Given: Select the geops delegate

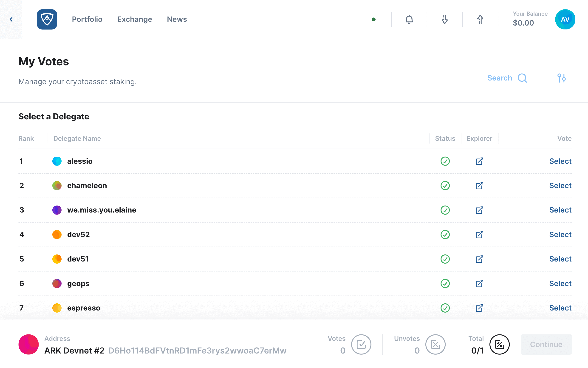Looking at the screenshot, I should coord(560,284).
